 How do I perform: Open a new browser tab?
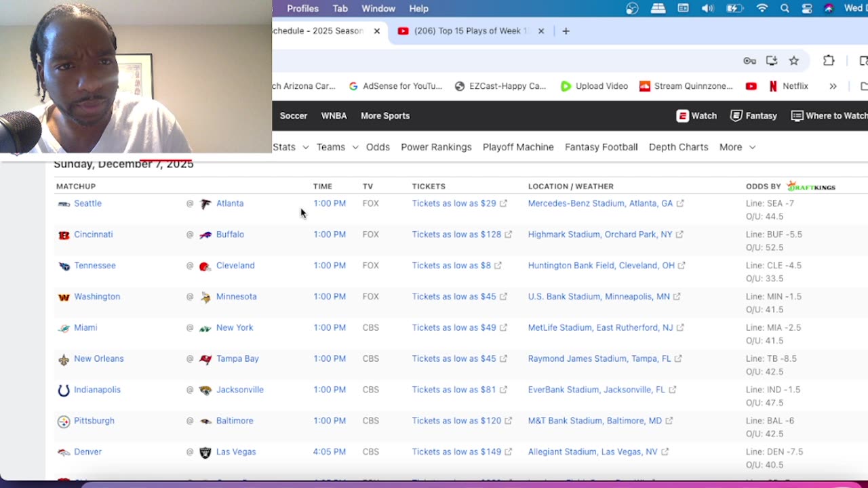pyautogui.click(x=566, y=31)
